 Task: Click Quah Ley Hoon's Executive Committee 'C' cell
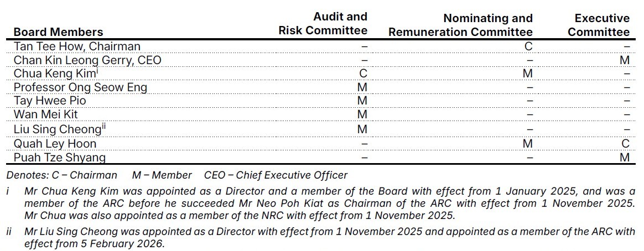point(625,144)
